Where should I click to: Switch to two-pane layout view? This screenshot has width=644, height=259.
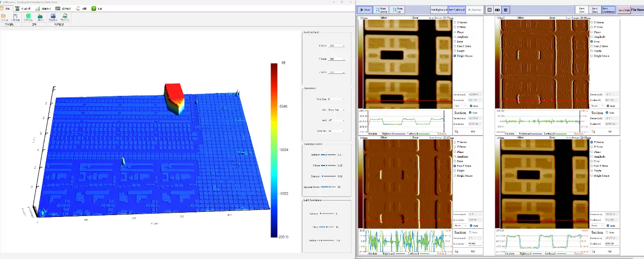[497, 9]
